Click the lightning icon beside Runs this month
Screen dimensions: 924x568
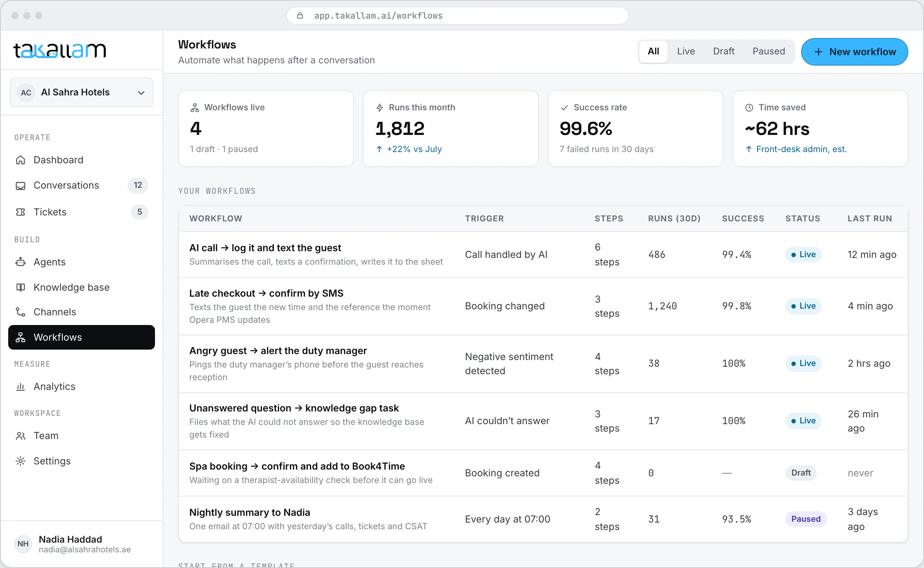pyautogui.click(x=380, y=108)
